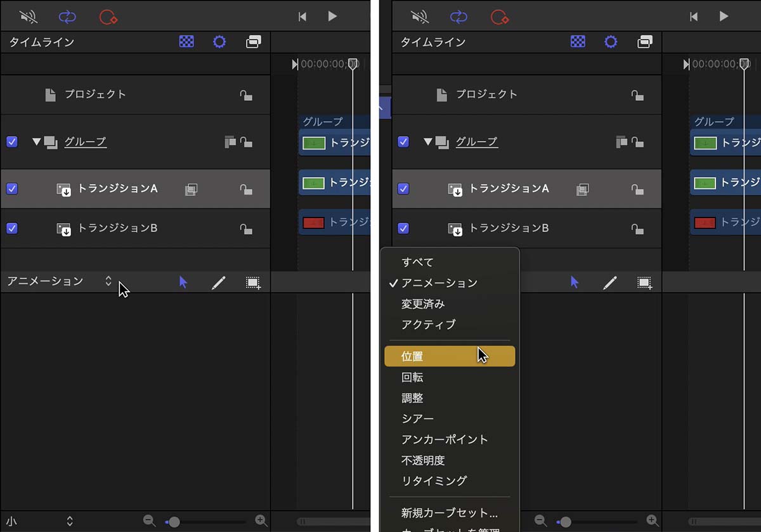The image size is (761, 532).
Task: Toggle lock on プロジェクト row, left screenshot
Action: (x=246, y=96)
